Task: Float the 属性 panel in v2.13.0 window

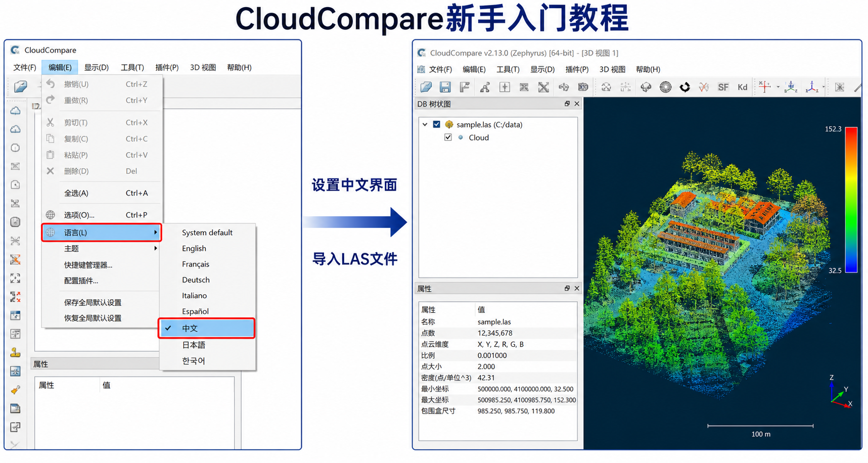Action: 567,288
